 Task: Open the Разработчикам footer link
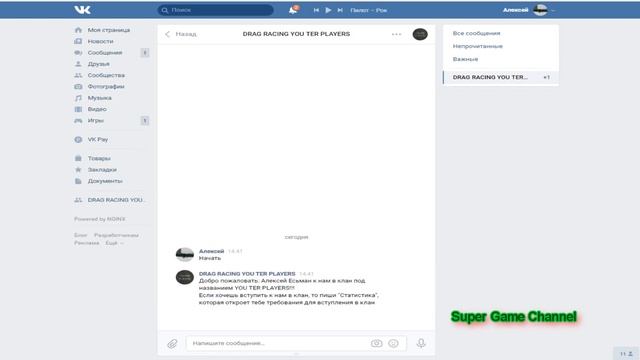pos(116,235)
